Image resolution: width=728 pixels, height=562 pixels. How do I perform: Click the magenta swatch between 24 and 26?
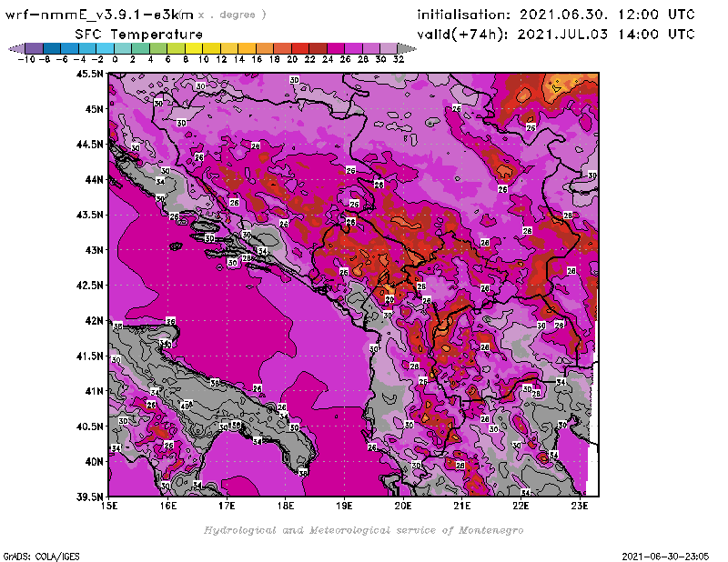335,48
